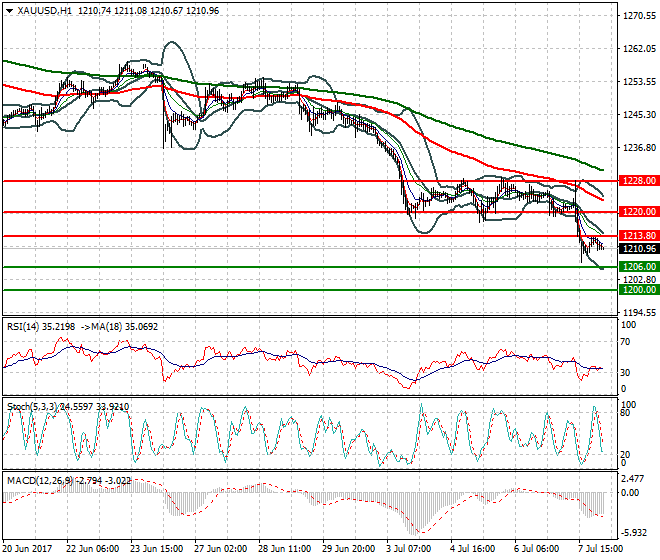Click the MACD scale value 2.477
Viewport: 660px width, 560px height.
point(633,479)
